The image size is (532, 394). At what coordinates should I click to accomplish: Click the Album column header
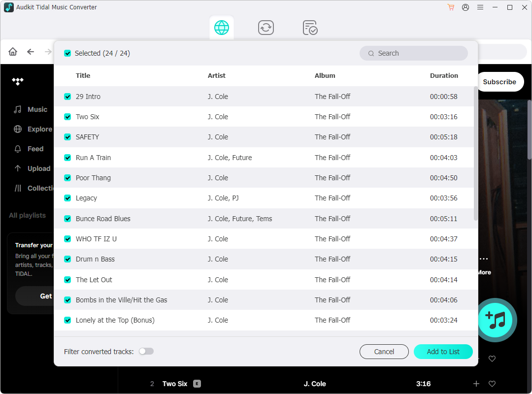point(325,76)
